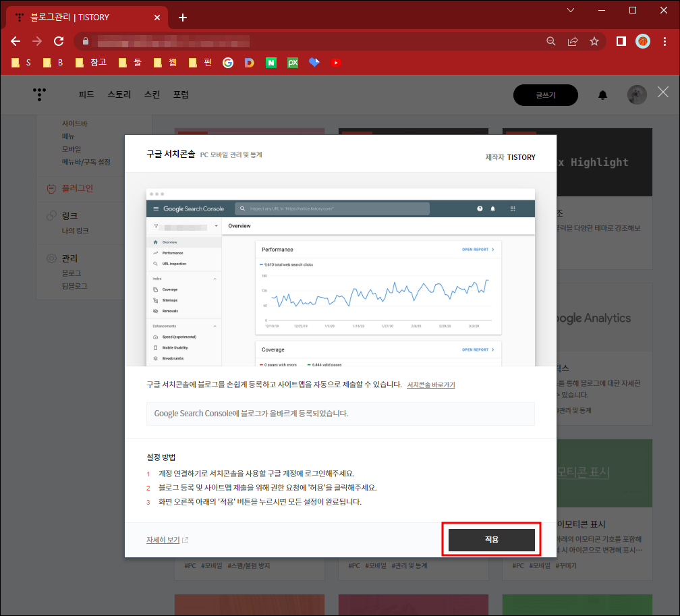Select the 플러그인 plug icon in sidebar
This screenshot has height=616, width=680.
click(x=51, y=189)
